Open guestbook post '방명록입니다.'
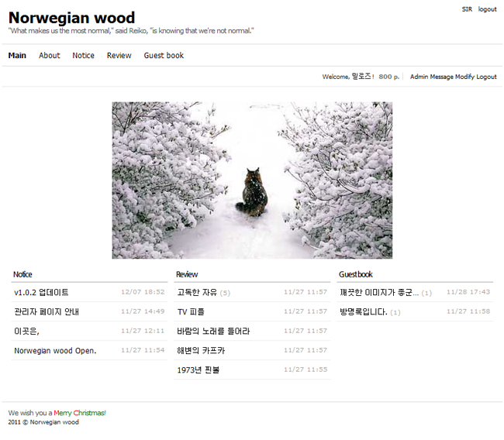The width and height of the screenshot is (504, 440). [x=364, y=311]
